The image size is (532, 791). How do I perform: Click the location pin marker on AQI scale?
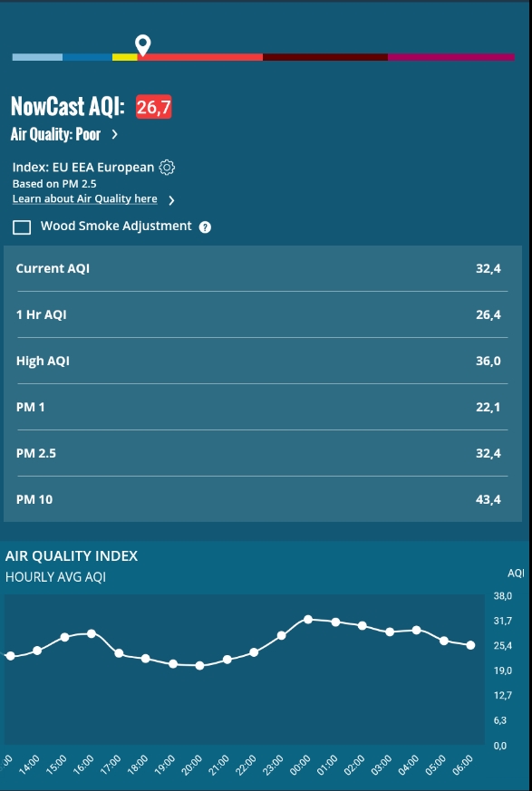[143, 45]
